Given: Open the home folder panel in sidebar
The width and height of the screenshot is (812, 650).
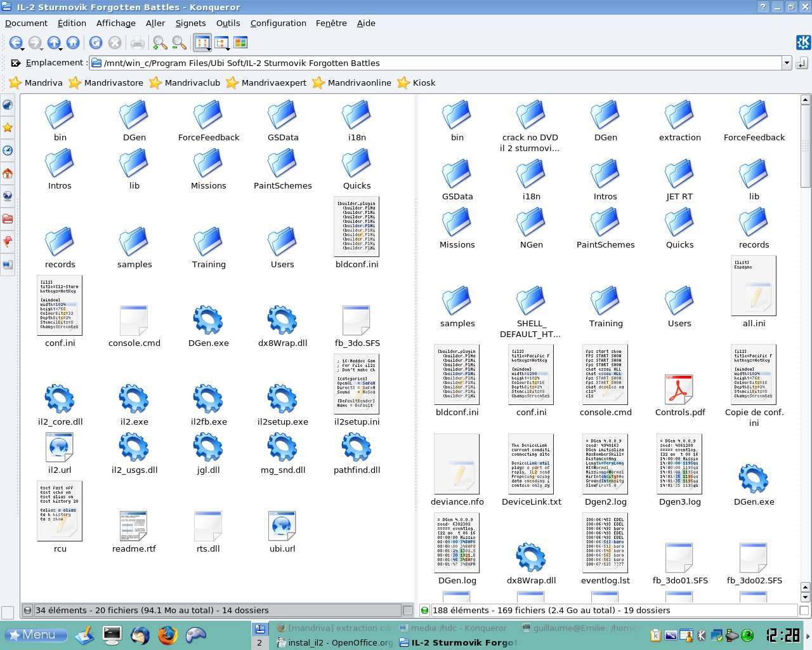Looking at the screenshot, I should 8,173.
